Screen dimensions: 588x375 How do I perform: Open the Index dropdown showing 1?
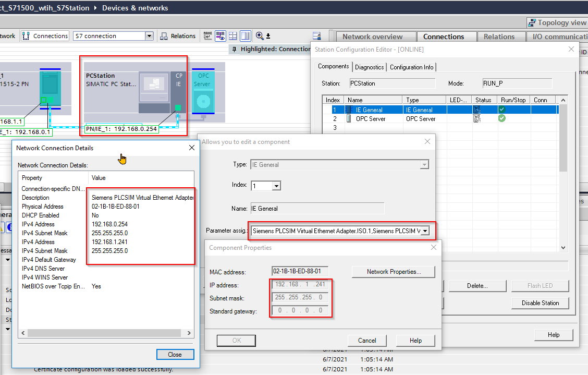pyautogui.click(x=276, y=186)
